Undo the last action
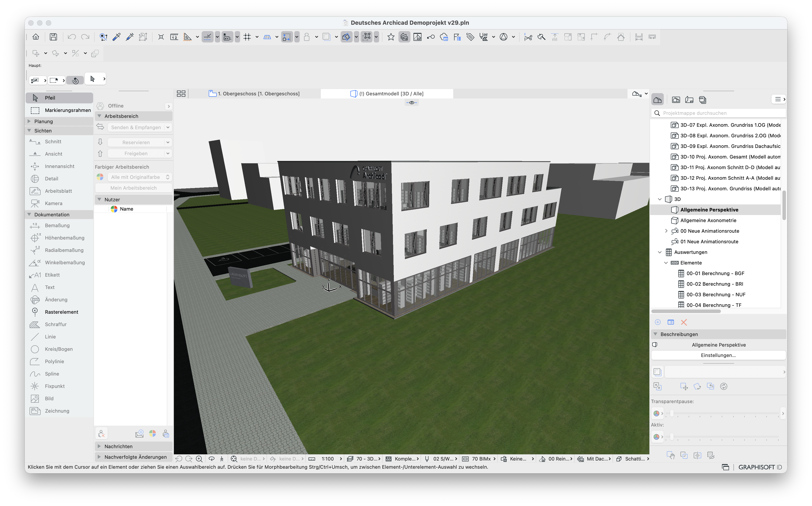The width and height of the screenshot is (812, 506). 71,37
